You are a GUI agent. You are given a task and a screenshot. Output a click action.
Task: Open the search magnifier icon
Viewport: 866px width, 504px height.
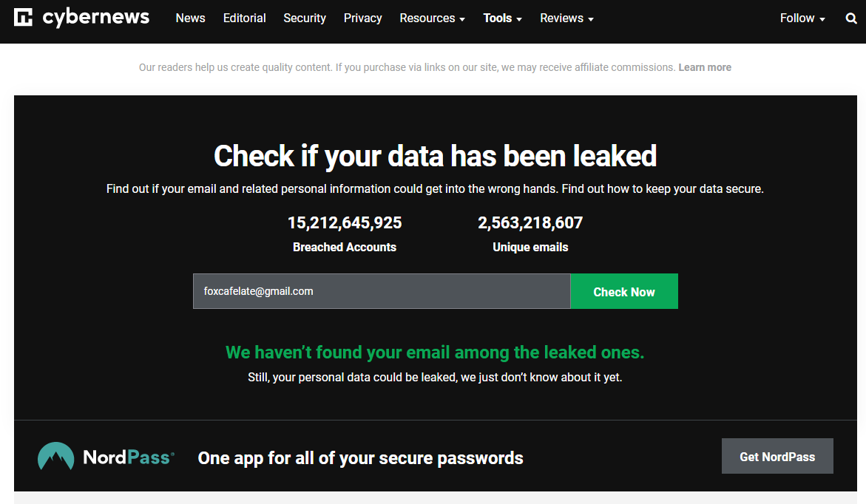coord(851,18)
